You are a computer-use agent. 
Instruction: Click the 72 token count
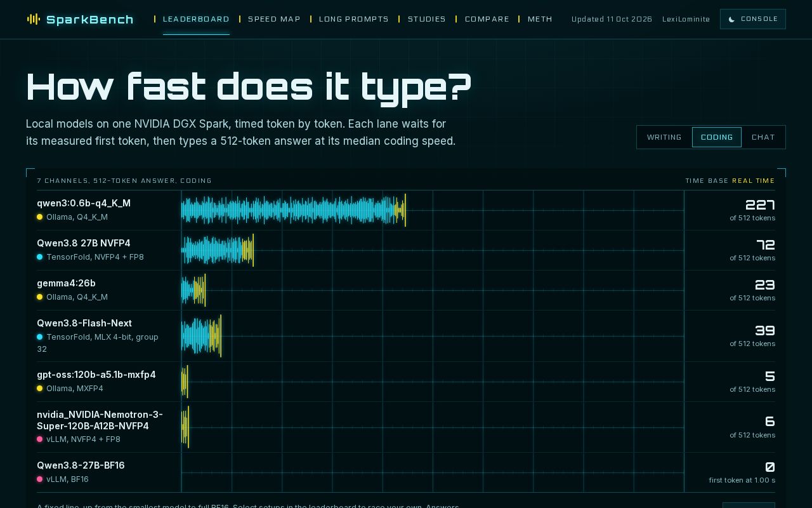tap(766, 244)
